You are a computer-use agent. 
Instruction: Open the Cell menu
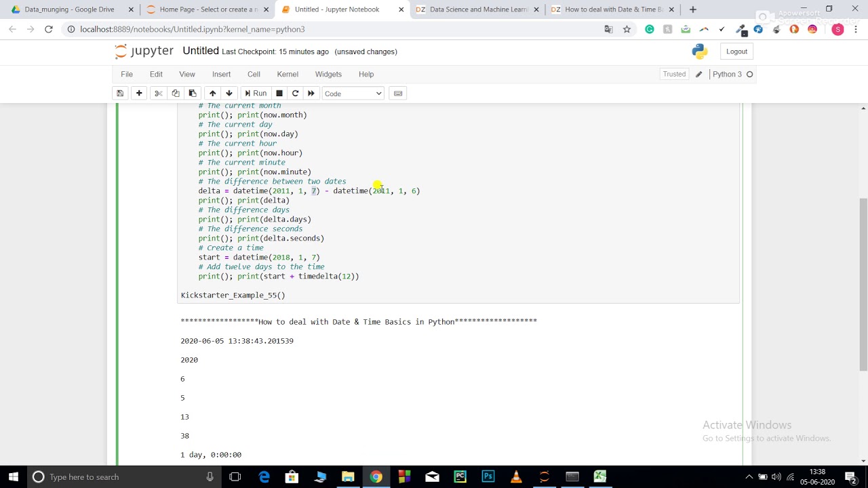254,74
